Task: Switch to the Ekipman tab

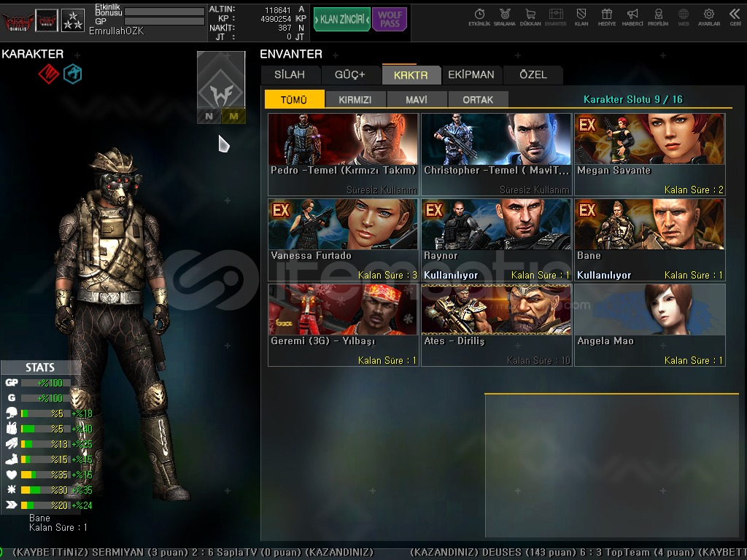Action: click(471, 75)
